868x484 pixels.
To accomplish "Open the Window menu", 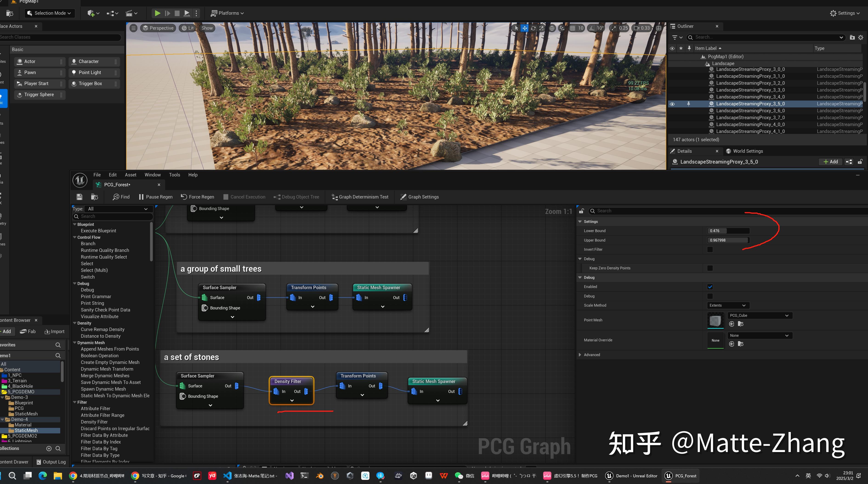I will click(152, 175).
